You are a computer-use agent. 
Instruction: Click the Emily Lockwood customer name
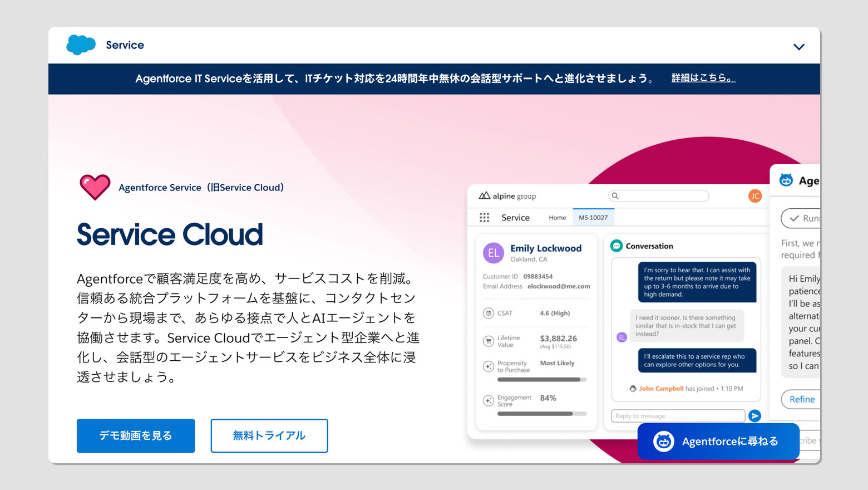click(546, 248)
